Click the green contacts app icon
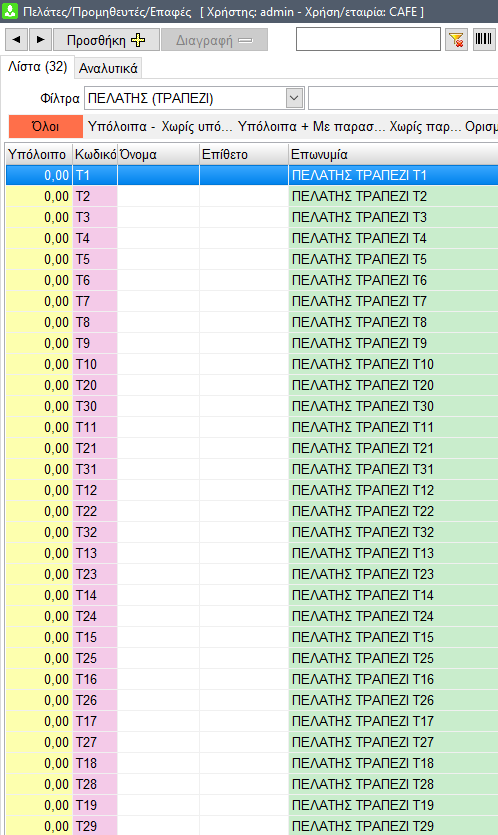The width and height of the screenshot is (498, 835). (10, 11)
